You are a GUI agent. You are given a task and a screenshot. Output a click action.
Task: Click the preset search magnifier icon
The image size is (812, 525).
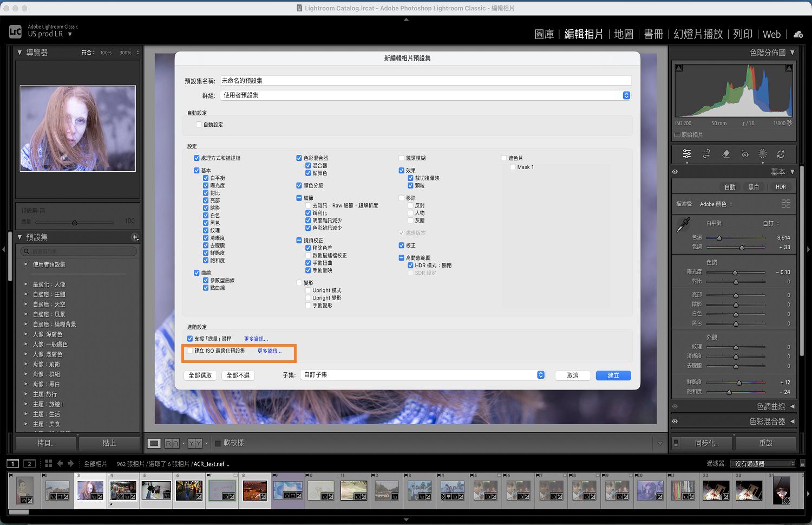point(26,251)
